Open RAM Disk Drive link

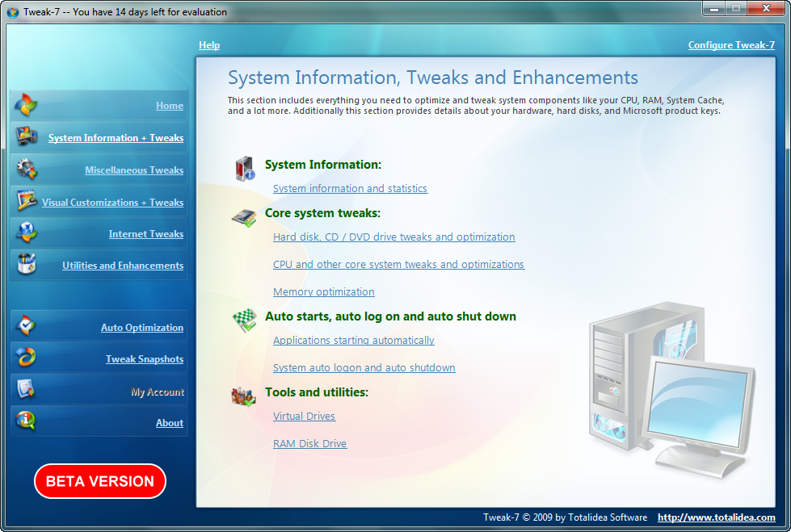(309, 444)
